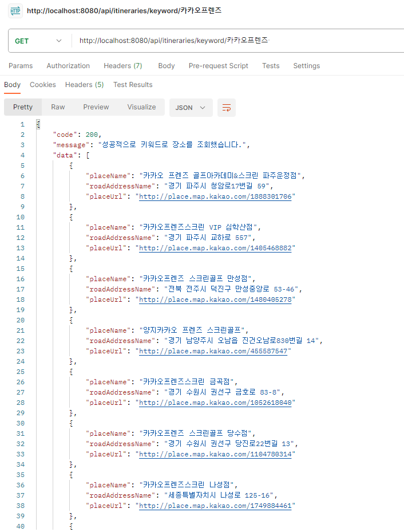Click roadAddressName value "전북 전주시 덕진구 만성중앙로 53-46"
This screenshot has width=404, height=532.
[x=231, y=289]
